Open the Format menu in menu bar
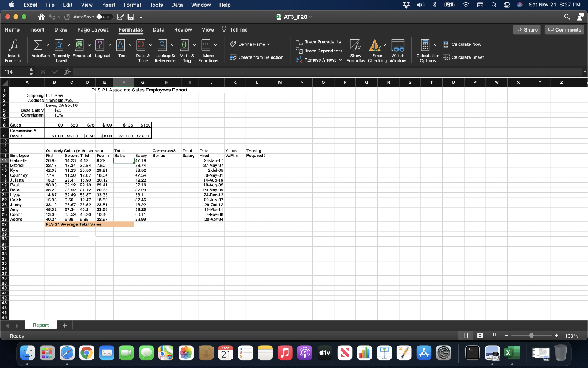The height and width of the screenshot is (368, 588). (x=133, y=5)
